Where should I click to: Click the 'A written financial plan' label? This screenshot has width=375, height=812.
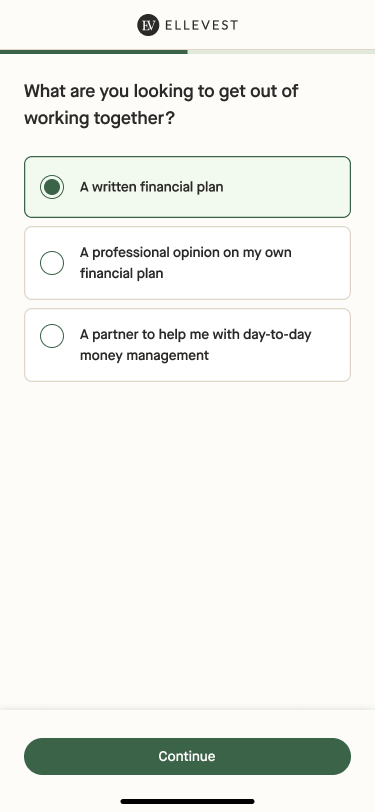pyautogui.click(x=151, y=187)
